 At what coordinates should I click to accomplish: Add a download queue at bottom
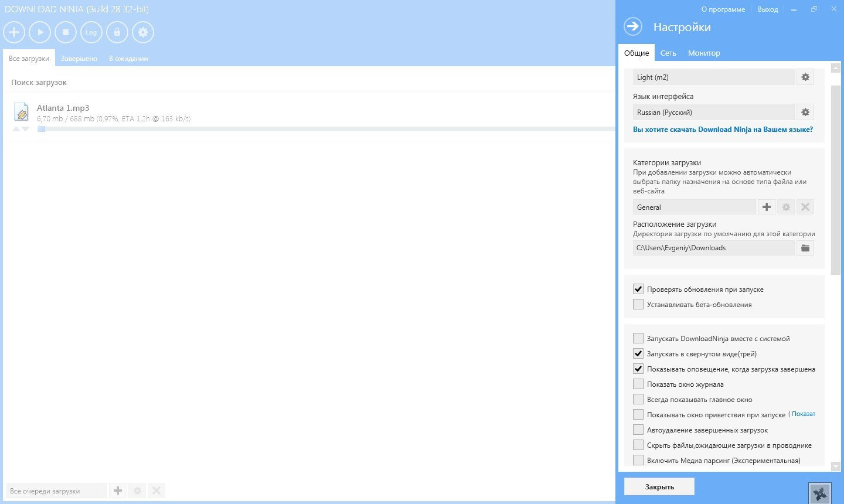(118, 491)
